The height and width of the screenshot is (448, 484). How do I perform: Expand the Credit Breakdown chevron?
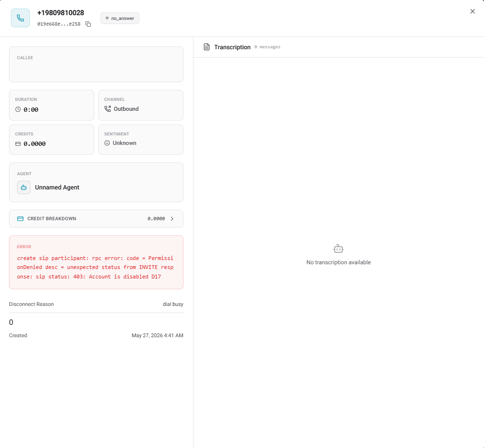(172, 219)
